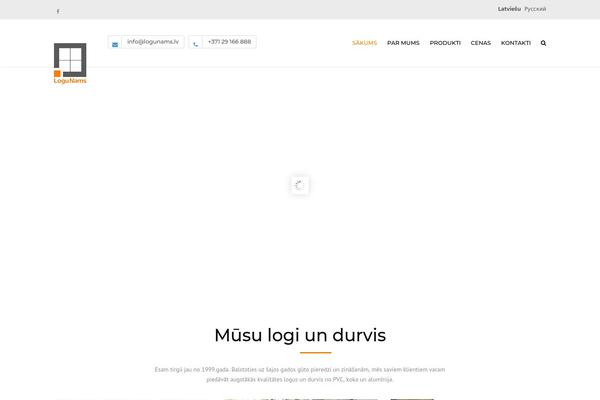The width and height of the screenshot is (600, 400).
Task: Click the email envelope icon
Action: [x=115, y=44]
